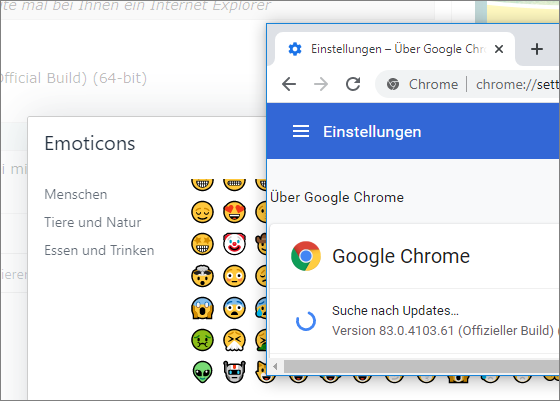Screen dimensions: 560x401
Task: Click the browser forward arrow
Action: 321,84
